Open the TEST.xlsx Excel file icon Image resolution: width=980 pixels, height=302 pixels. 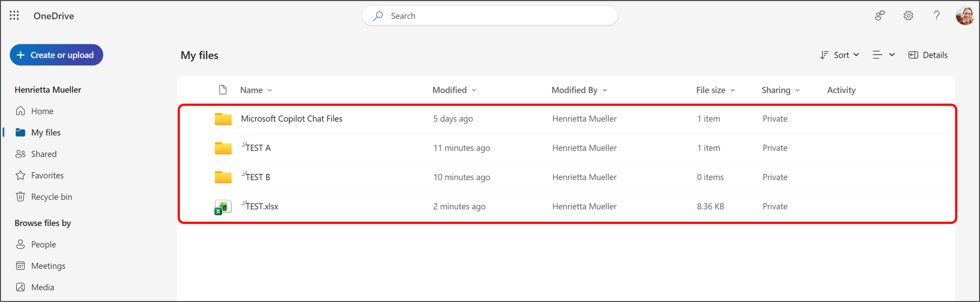pos(223,207)
